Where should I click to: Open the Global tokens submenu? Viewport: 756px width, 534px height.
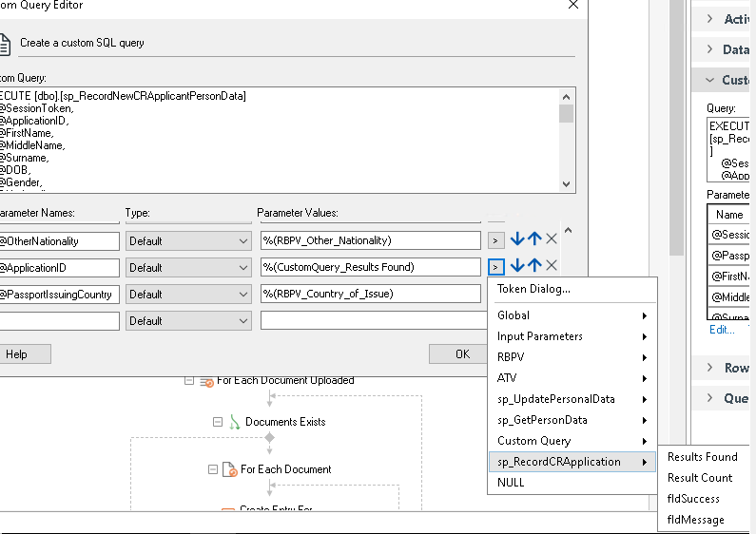[572, 315]
